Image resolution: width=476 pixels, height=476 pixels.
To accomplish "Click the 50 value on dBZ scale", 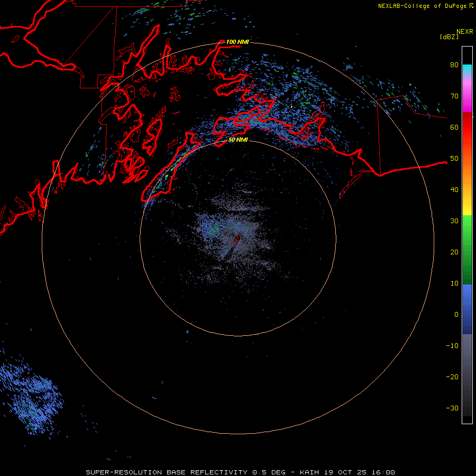I will coord(454,159).
